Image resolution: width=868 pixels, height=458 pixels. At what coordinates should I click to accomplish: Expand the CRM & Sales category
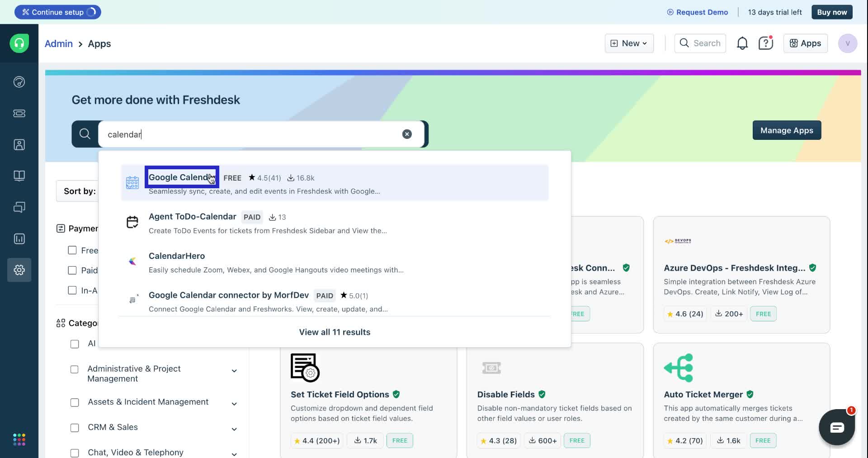click(234, 429)
